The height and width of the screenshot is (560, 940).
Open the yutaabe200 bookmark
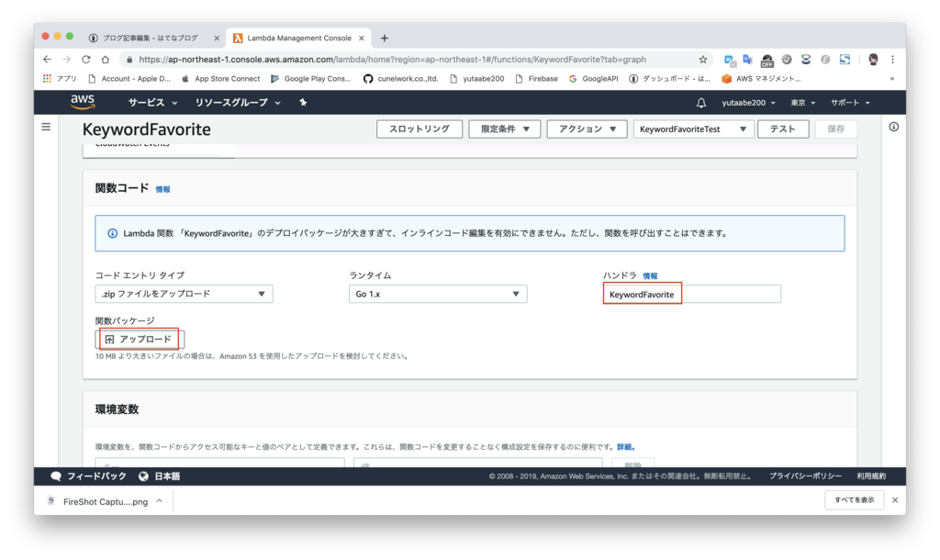click(x=477, y=79)
